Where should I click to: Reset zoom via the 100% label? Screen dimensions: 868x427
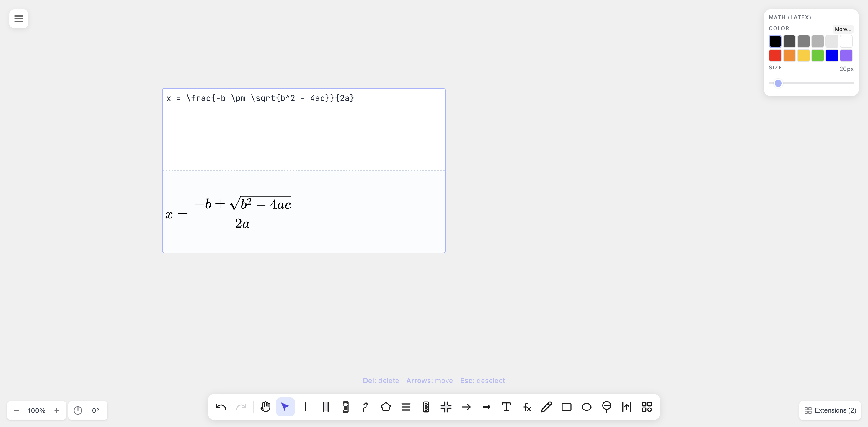point(36,410)
